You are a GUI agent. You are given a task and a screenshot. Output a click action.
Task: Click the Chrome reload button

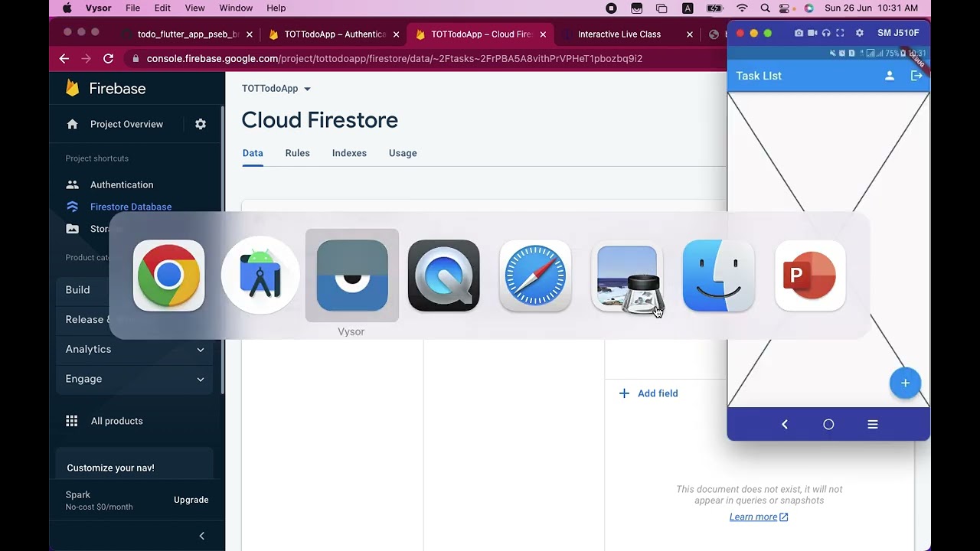(x=108, y=58)
